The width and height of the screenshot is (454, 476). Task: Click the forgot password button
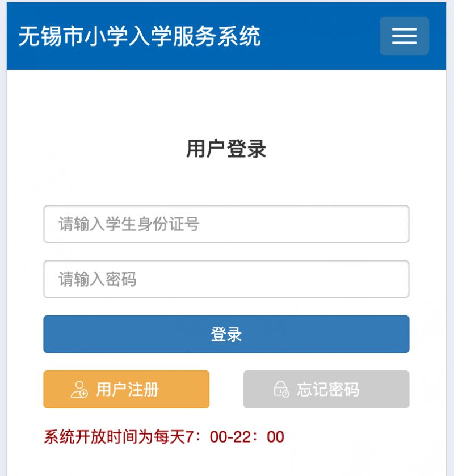pos(326,389)
